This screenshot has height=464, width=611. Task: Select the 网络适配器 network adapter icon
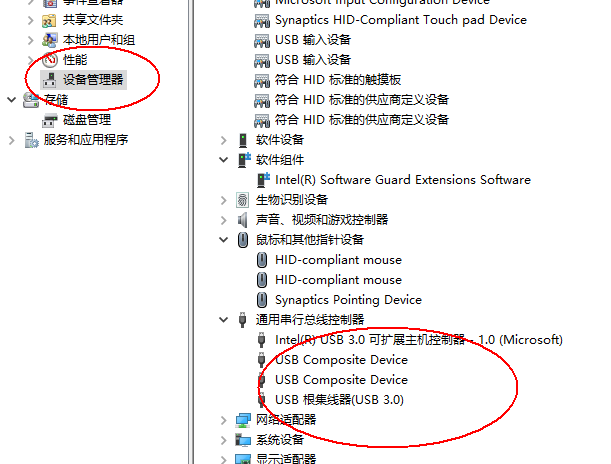[243, 420]
